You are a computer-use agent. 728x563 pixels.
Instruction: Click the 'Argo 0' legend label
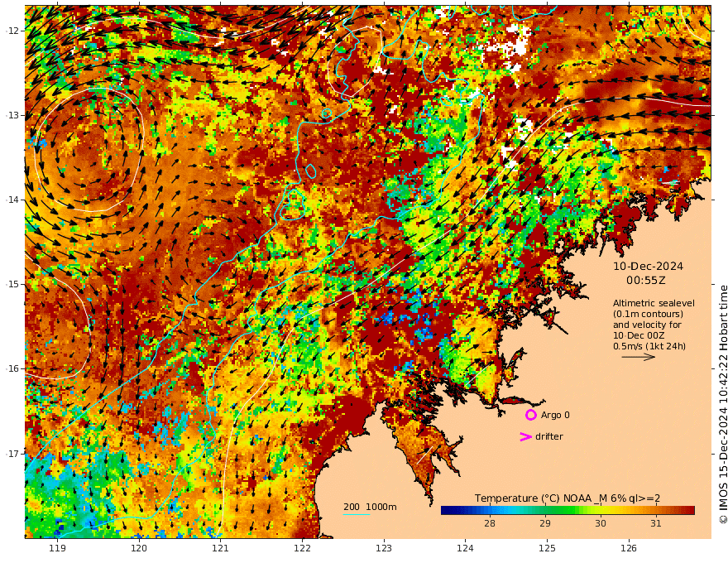(x=555, y=415)
